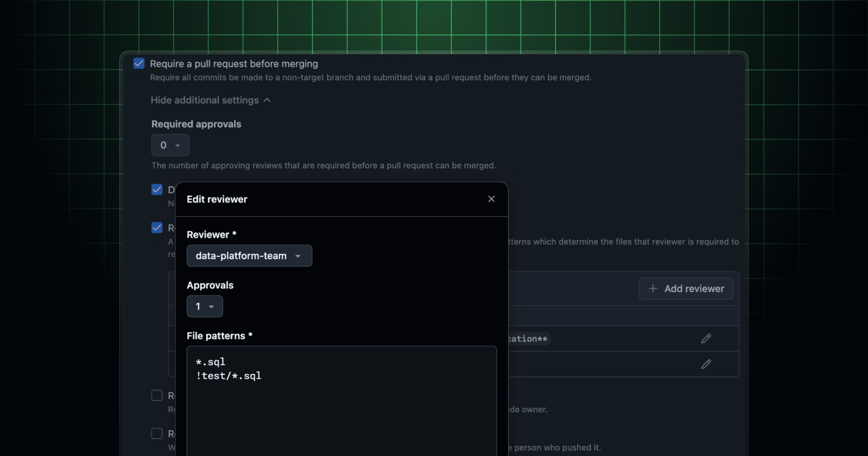
Task: Open the Reviewer dropdown showing data-platform-team
Action: pos(249,256)
